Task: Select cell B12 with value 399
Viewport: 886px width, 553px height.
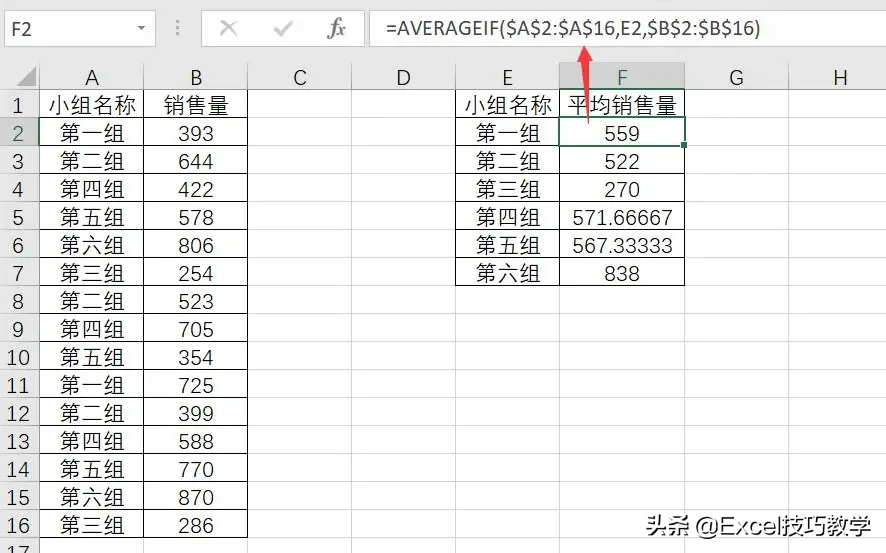Action: pos(196,413)
